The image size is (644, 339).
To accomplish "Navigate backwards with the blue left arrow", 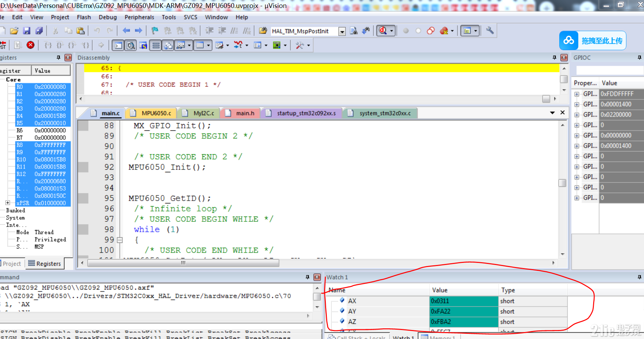I will pyautogui.click(x=126, y=31).
